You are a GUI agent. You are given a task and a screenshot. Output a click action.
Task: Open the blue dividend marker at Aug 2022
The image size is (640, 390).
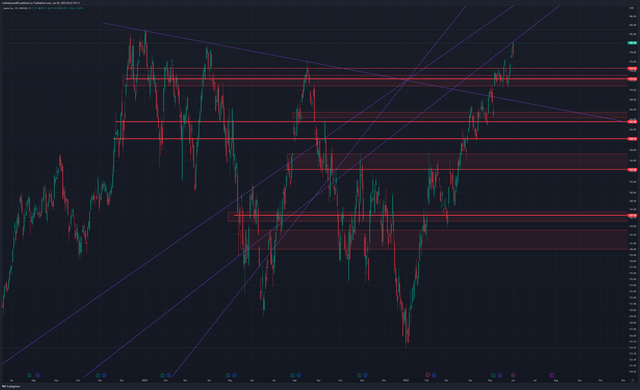(x=299, y=375)
